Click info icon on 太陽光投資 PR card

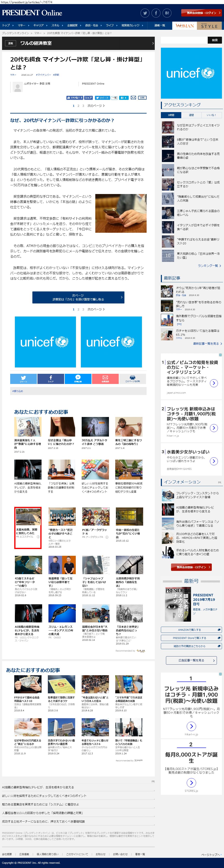tap(38, 537)
